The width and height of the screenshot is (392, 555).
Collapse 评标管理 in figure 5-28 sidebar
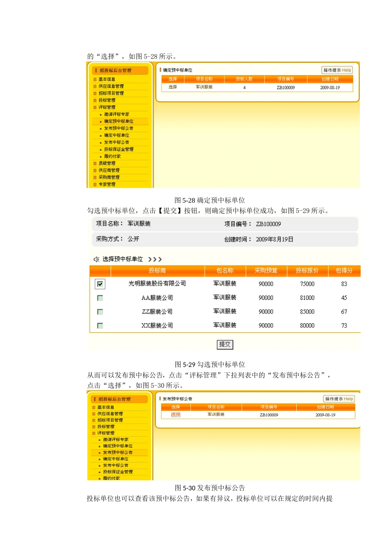pos(107,107)
